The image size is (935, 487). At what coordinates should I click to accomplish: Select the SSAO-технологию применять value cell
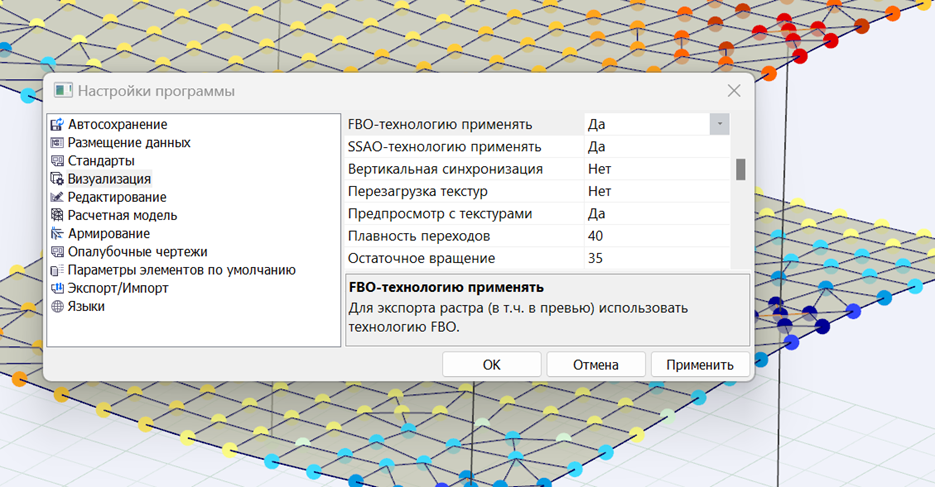[x=656, y=147]
